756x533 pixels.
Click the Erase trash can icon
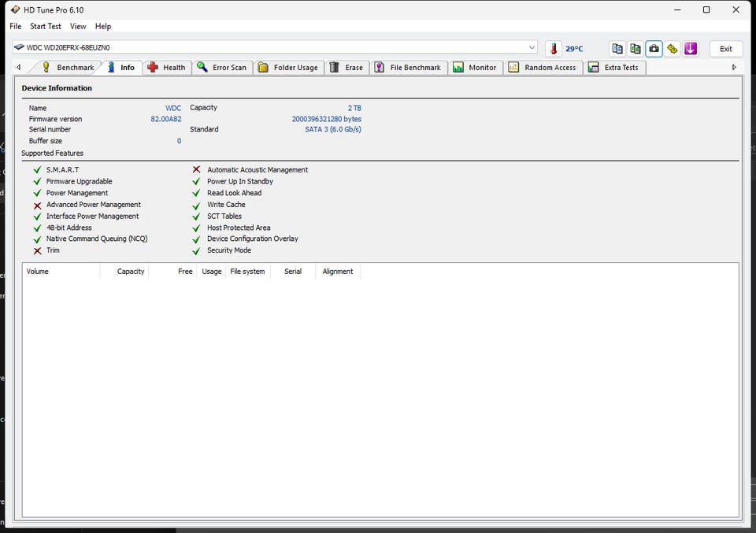pyautogui.click(x=334, y=68)
